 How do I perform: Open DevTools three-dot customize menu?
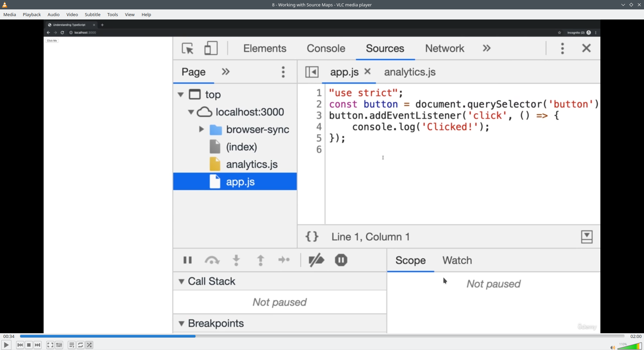pos(562,48)
